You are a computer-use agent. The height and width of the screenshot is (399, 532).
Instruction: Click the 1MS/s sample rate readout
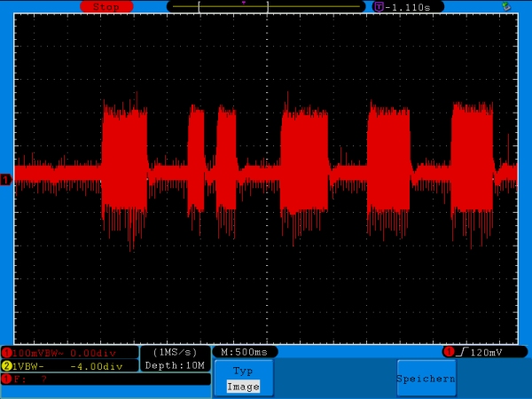click(x=176, y=352)
